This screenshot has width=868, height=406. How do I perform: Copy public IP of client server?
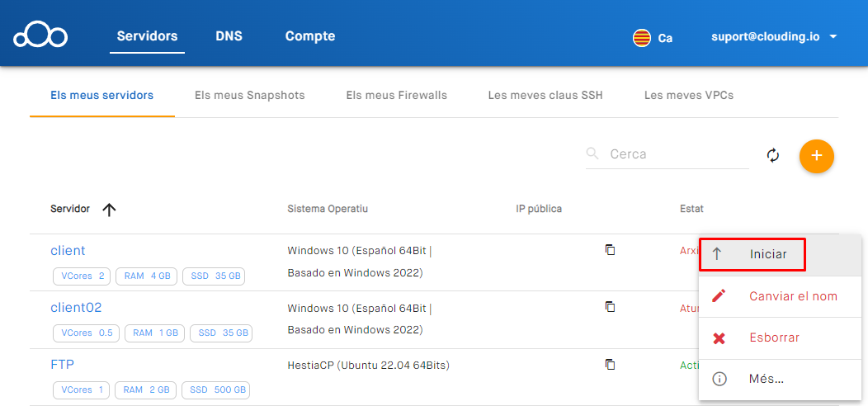pyautogui.click(x=610, y=250)
